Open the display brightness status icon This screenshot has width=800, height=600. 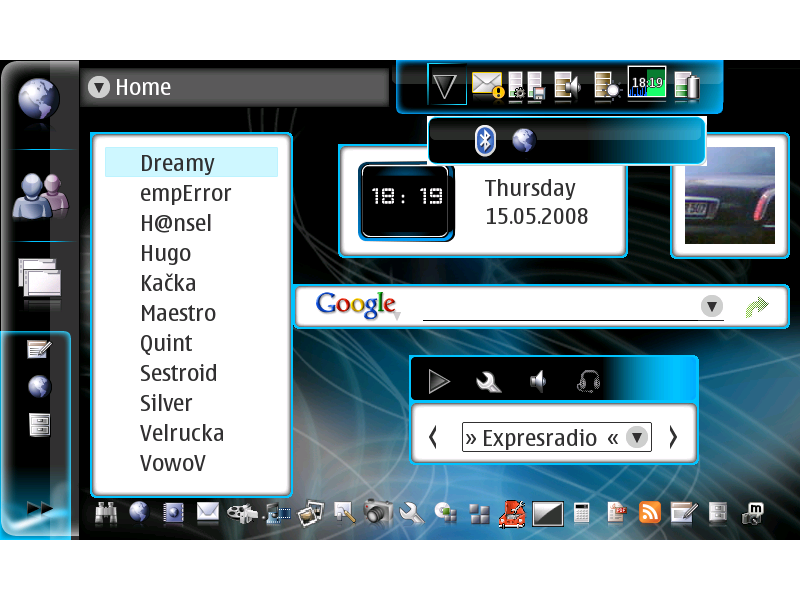tap(607, 85)
